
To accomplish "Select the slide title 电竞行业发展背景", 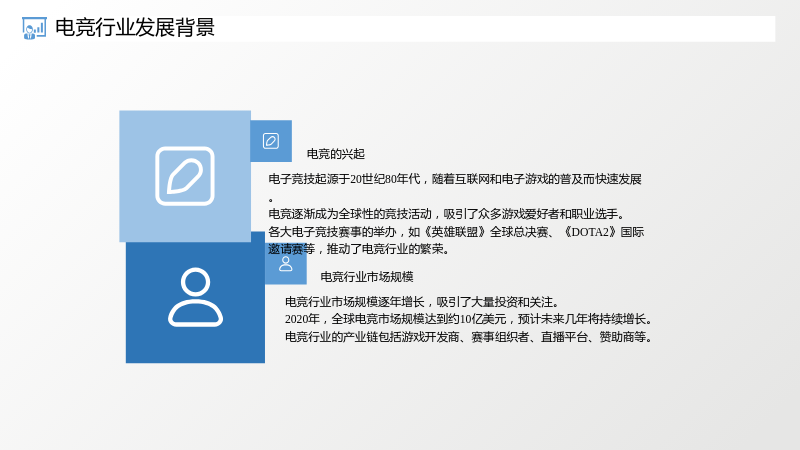I will click(135, 28).
